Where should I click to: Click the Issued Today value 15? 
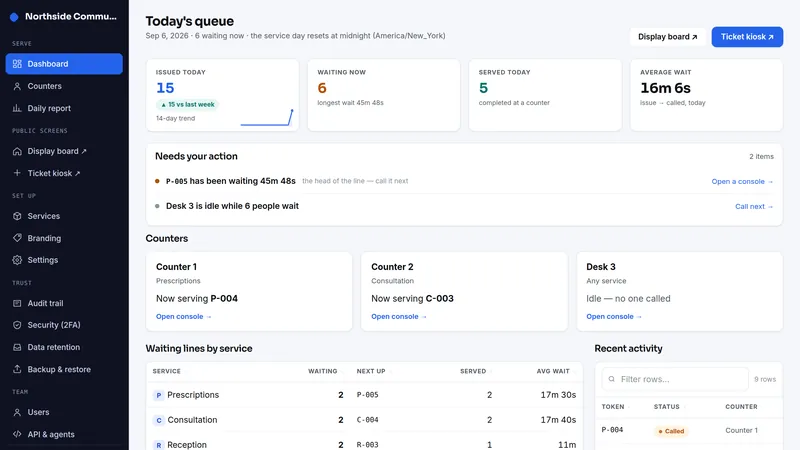pyautogui.click(x=165, y=88)
